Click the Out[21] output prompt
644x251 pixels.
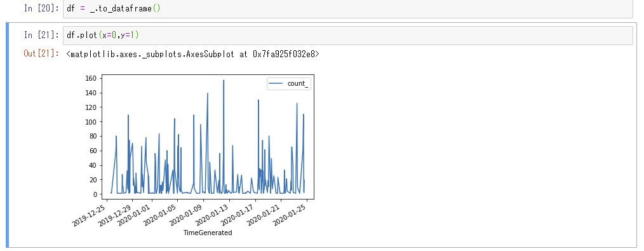(x=42, y=54)
